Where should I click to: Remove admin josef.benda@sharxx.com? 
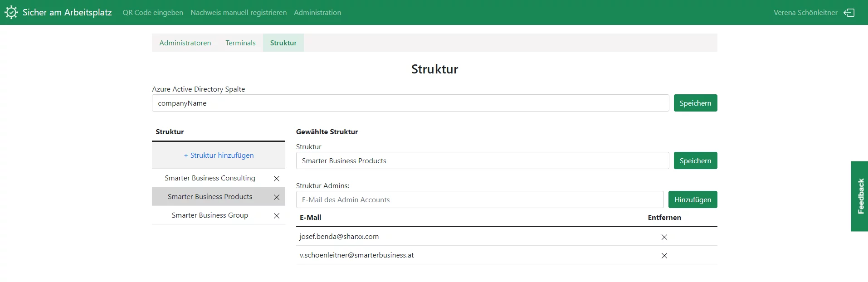pyautogui.click(x=664, y=237)
